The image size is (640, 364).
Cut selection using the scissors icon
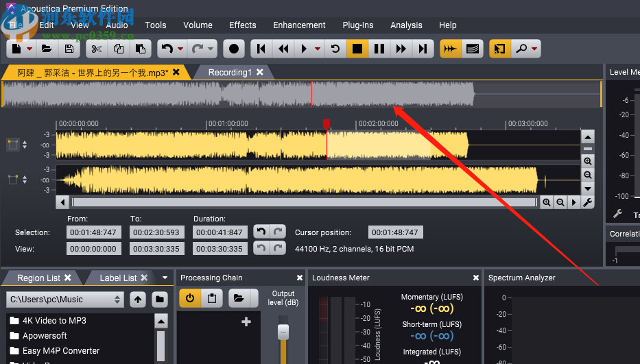97,49
